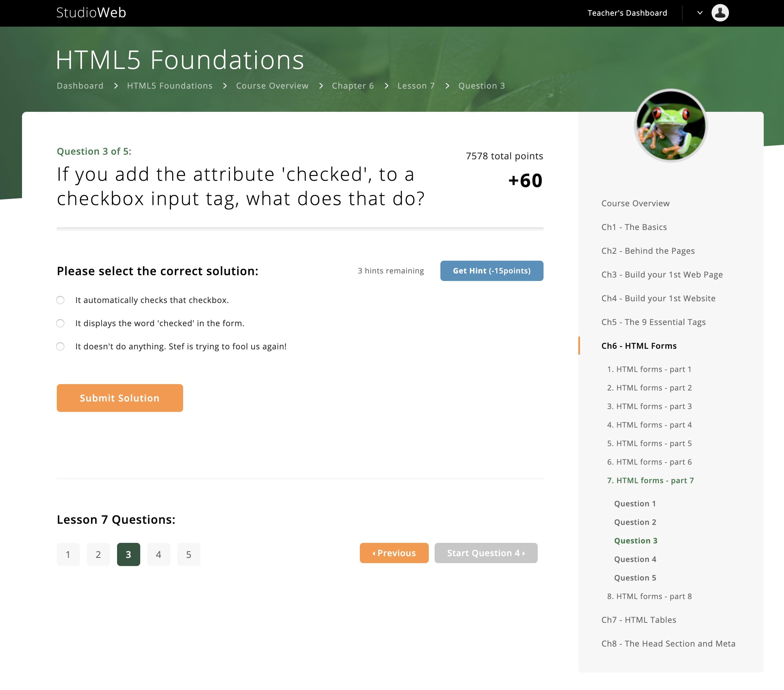Submit the selected solution answer
Viewport: 784px width, 690px height.
[119, 398]
